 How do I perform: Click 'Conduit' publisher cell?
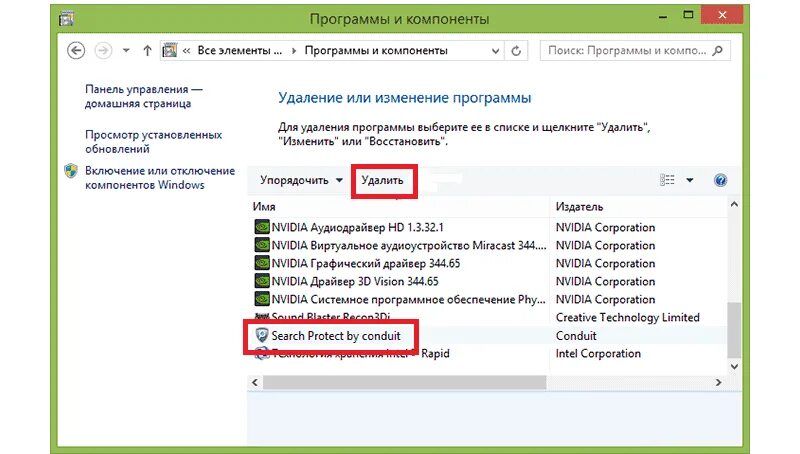576,336
